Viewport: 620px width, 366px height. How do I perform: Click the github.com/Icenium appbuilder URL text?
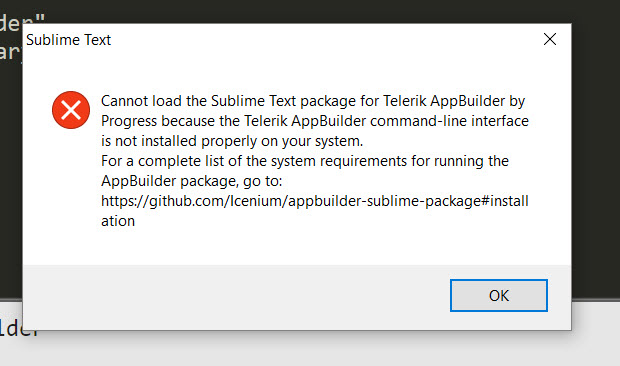(x=315, y=201)
